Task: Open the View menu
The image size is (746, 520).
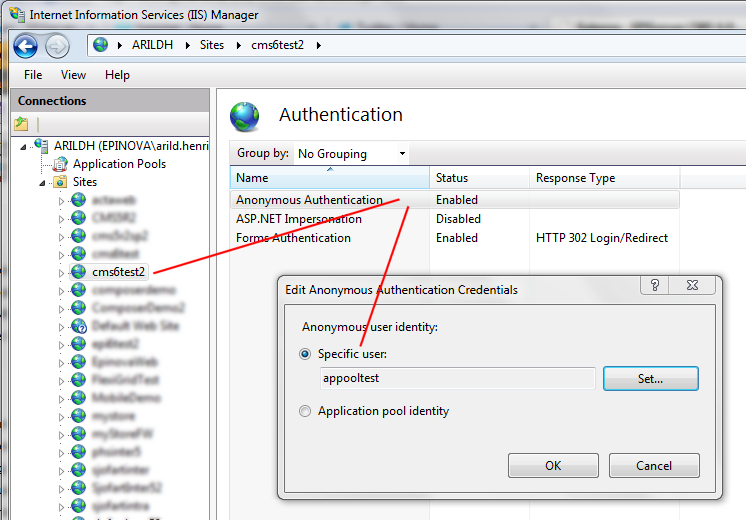Action: 73,75
